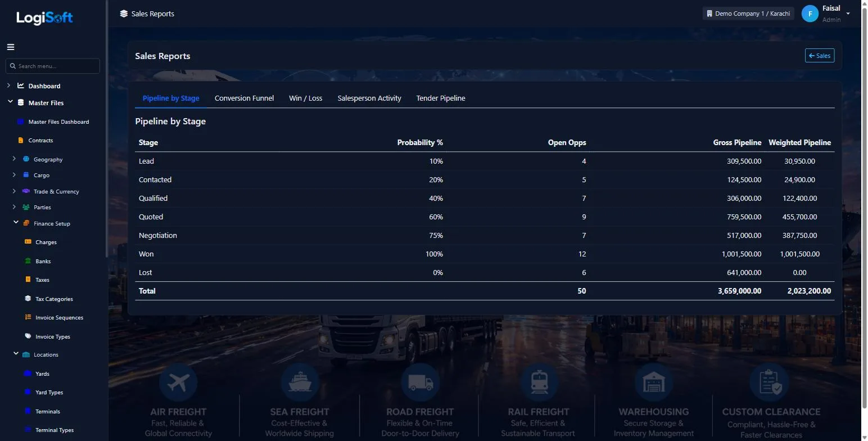Click the Taxes icon
The image size is (868, 441).
[x=28, y=280]
